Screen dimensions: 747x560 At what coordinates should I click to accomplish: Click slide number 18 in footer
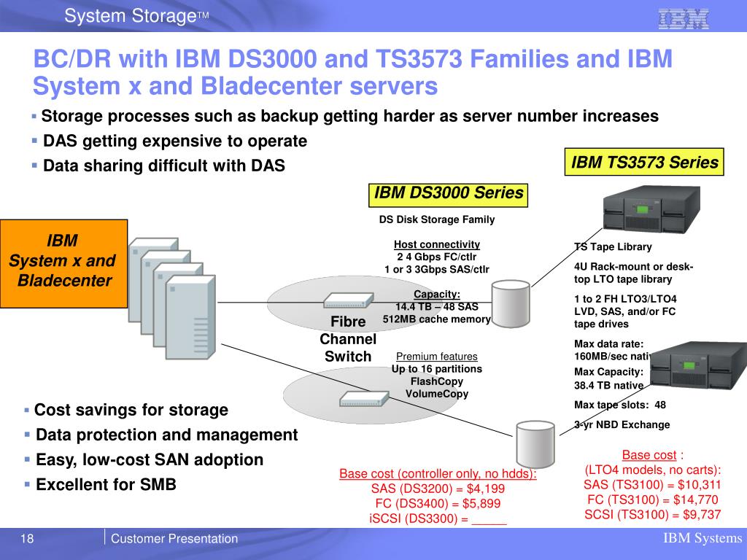27,539
